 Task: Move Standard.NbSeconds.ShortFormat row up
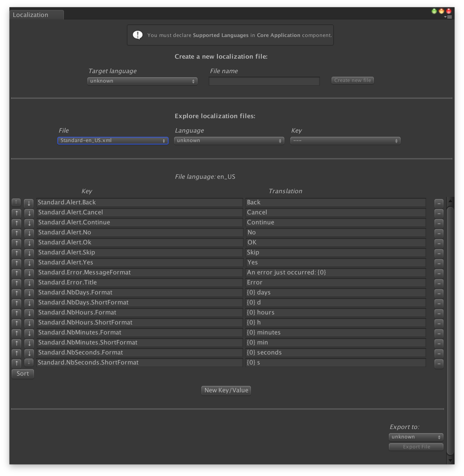(17, 363)
